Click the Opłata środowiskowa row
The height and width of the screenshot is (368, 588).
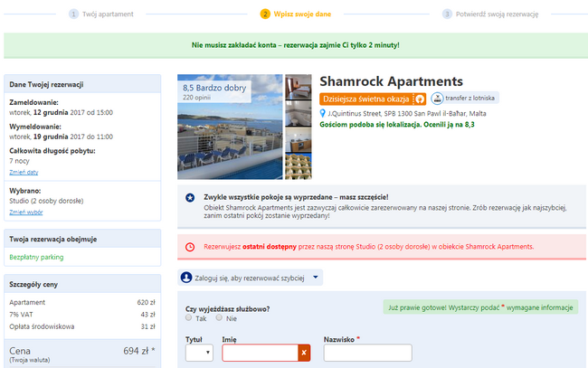point(82,326)
